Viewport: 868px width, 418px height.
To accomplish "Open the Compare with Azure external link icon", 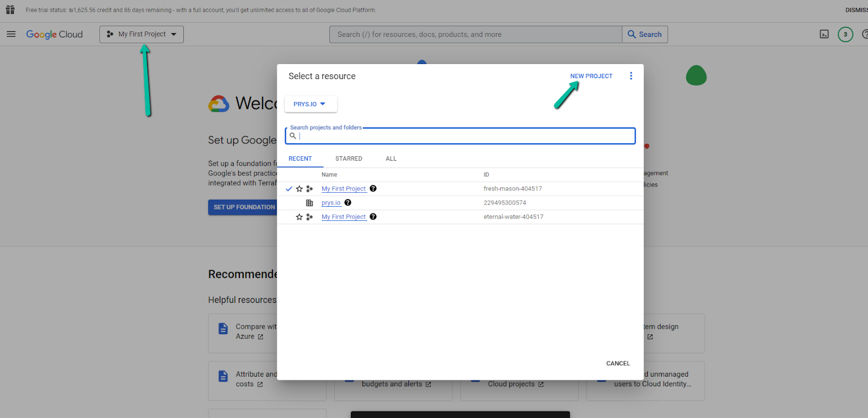I will tap(260, 337).
